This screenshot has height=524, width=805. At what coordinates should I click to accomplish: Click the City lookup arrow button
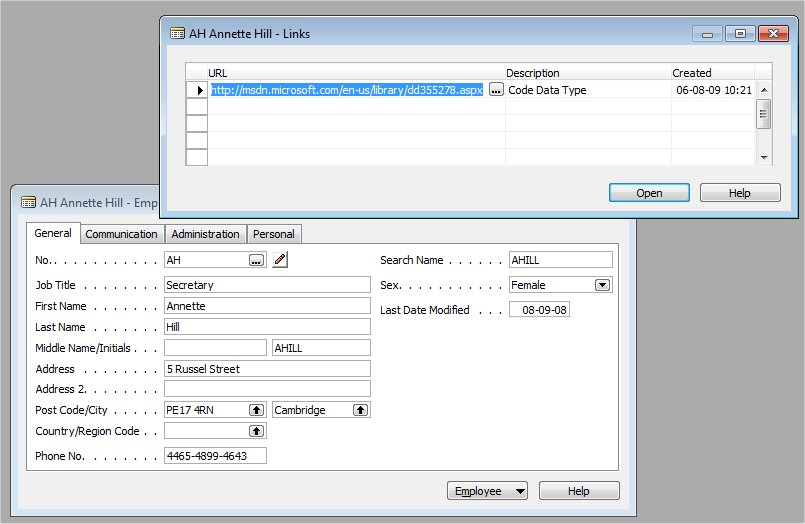click(360, 410)
